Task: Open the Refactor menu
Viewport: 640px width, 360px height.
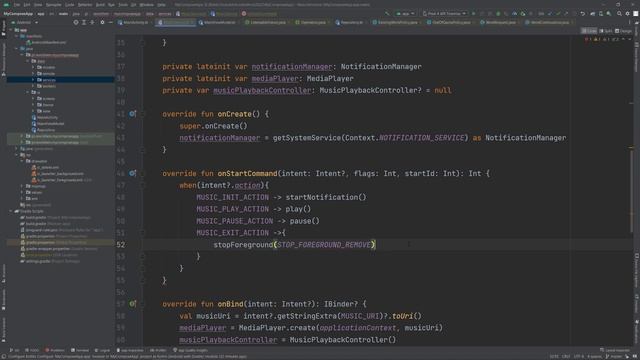Action: 85,5
